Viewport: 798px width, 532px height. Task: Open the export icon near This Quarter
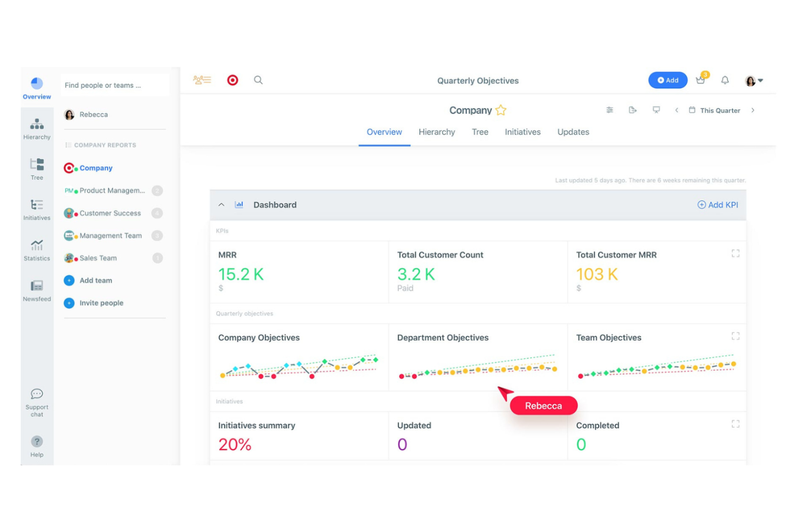coord(633,110)
